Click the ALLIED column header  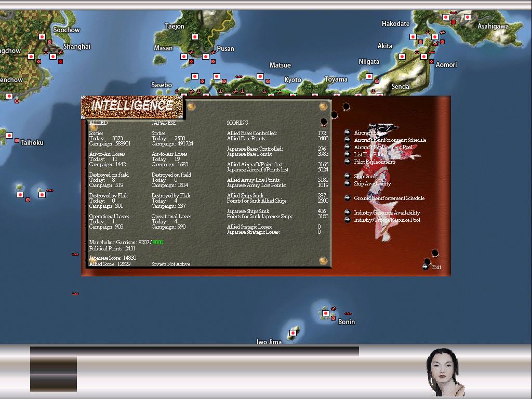pos(98,123)
